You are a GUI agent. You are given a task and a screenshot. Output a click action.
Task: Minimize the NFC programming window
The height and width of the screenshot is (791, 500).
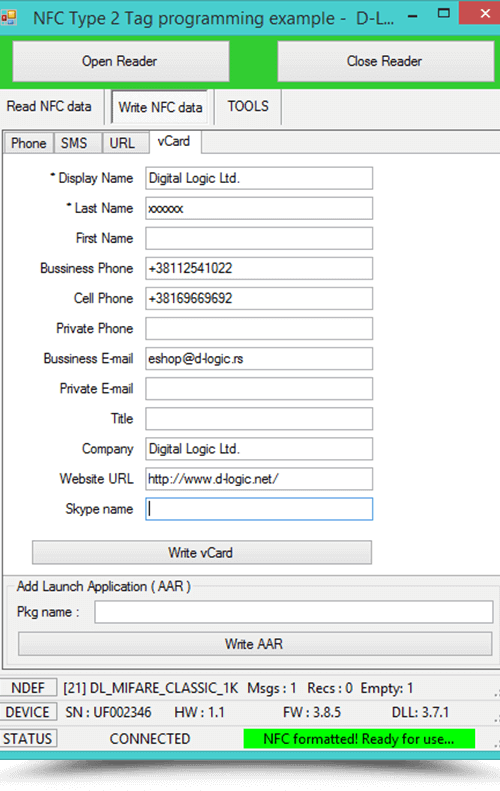coord(412,16)
